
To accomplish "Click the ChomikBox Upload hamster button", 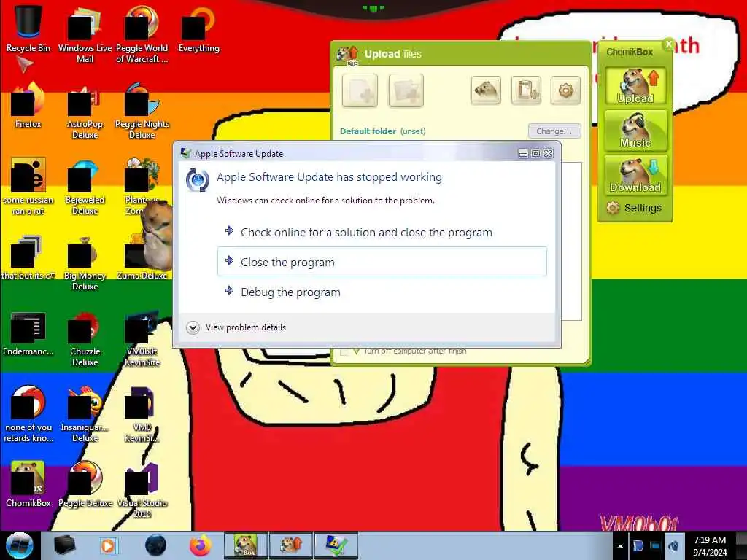I will pyautogui.click(x=635, y=86).
